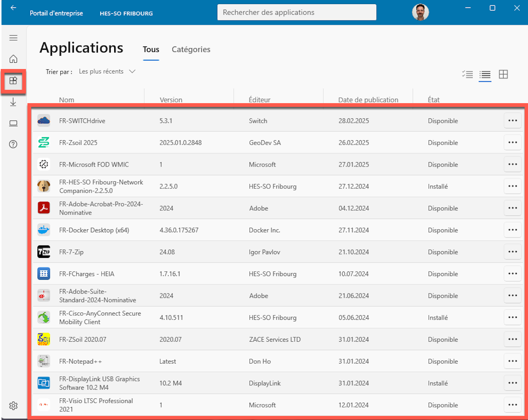Open more options for Visio LTSC Professional
Viewport: 528px width, 420px height.
(513, 405)
